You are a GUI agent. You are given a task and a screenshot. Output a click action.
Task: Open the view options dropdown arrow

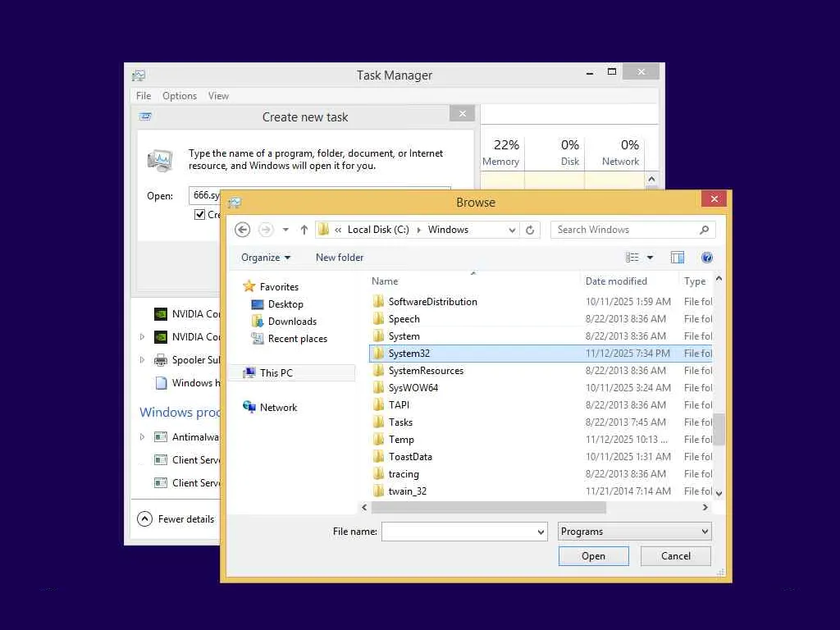coord(650,258)
